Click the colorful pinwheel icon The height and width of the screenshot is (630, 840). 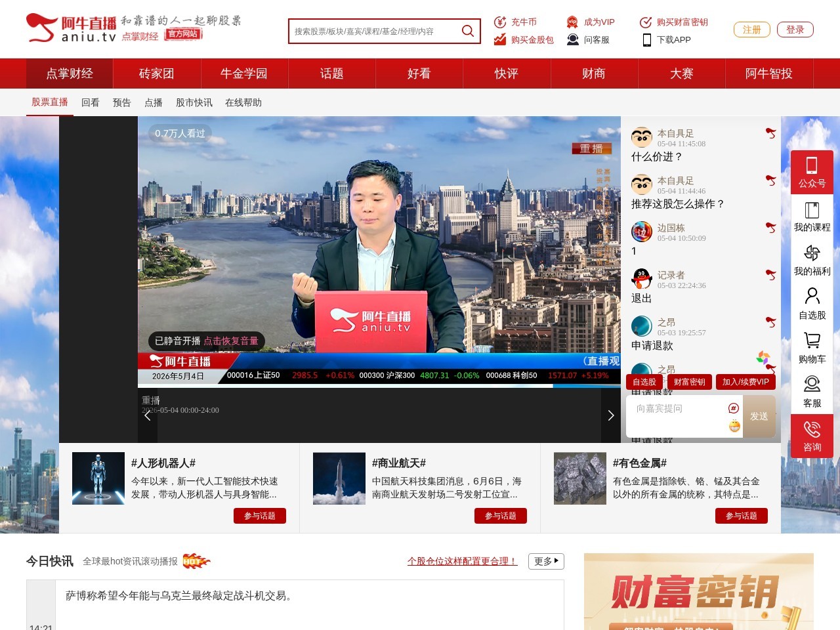point(763,358)
